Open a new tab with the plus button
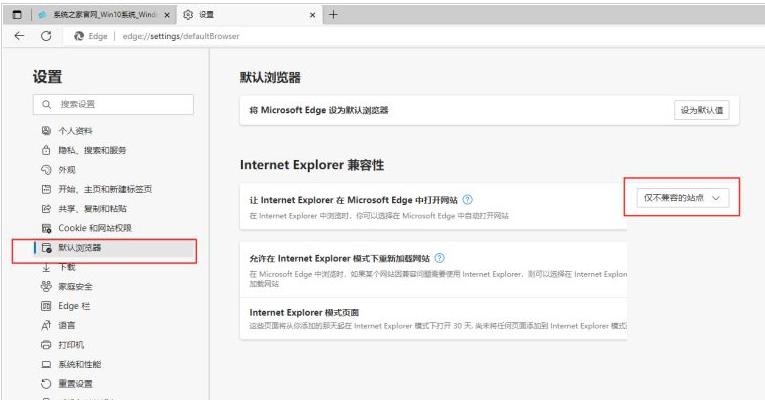The width and height of the screenshot is (765, 400). (x=333, y=14)
